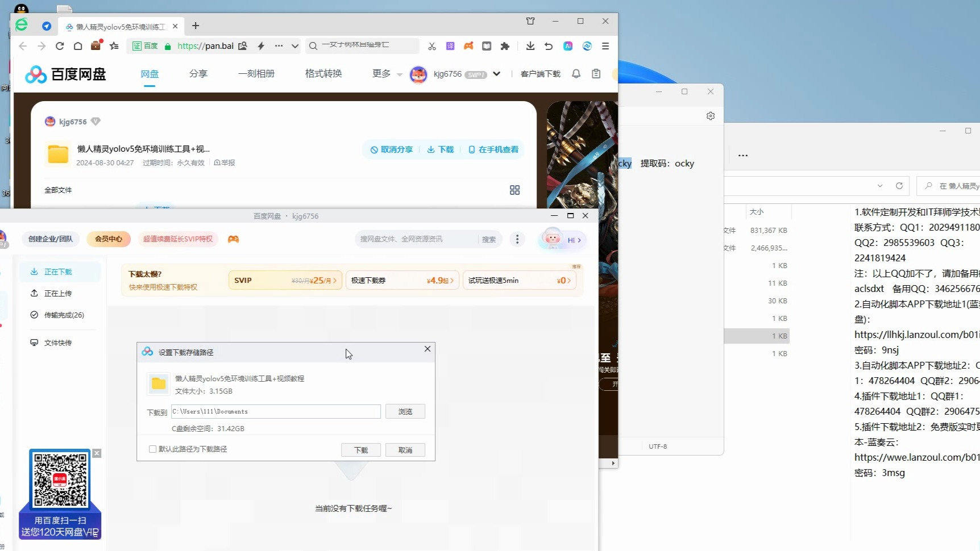980x551 pixels.
Task: Open the clipboard task icon beside the bell
Action: 596,74
